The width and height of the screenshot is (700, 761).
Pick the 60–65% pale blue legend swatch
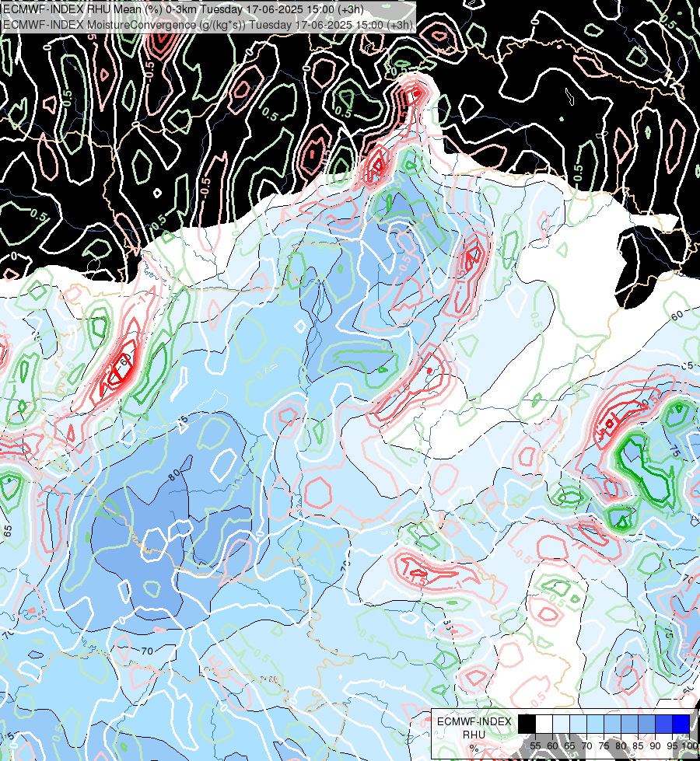(x=561, y=724)
